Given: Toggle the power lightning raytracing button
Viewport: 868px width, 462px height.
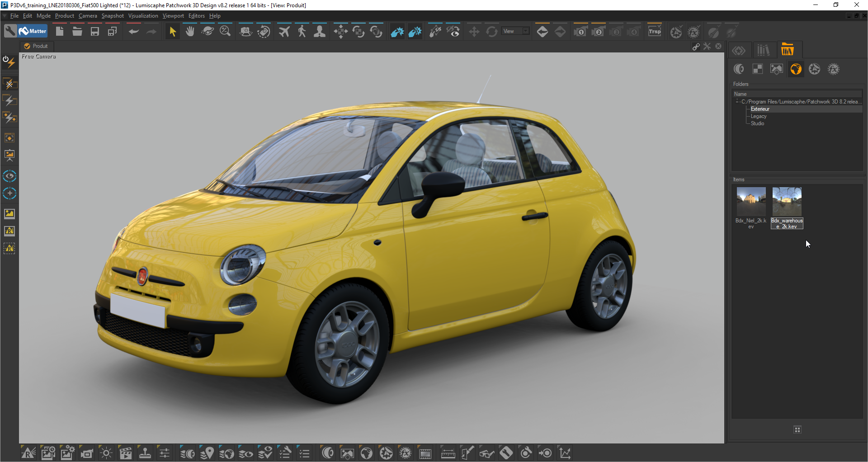Looking at the screenshot, I should [x=9, y=62].
